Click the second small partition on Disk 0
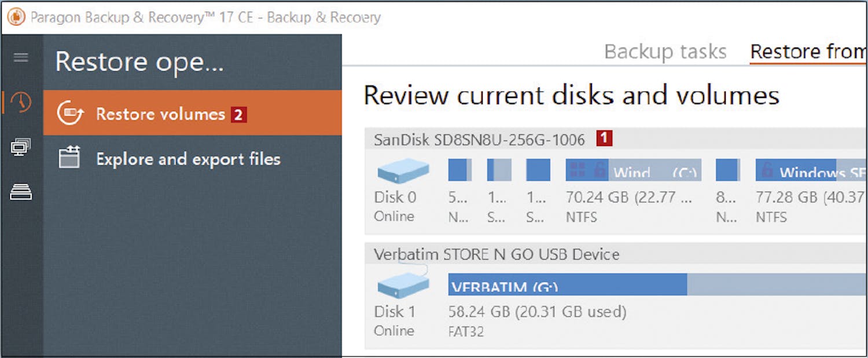 [499, 170]
